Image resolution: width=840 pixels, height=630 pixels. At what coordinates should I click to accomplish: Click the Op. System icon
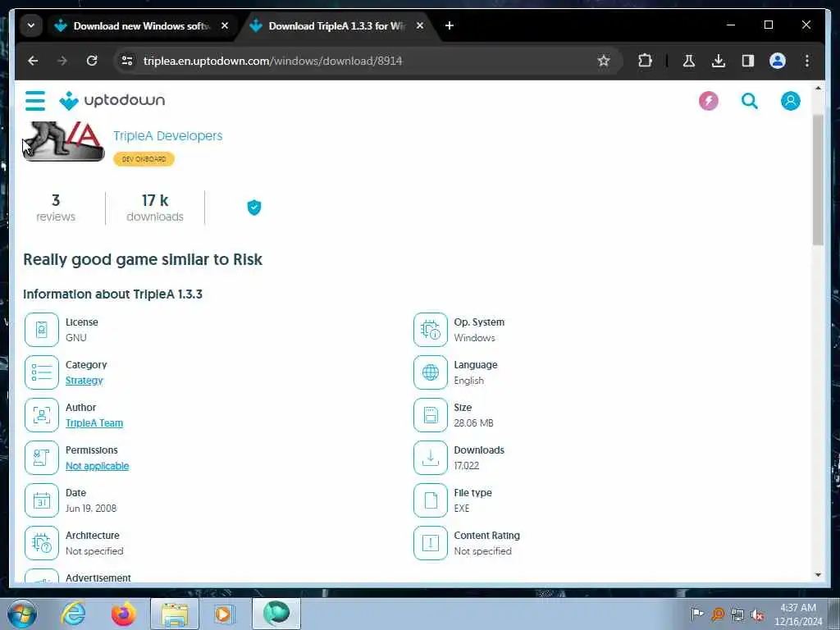(430, 330)
